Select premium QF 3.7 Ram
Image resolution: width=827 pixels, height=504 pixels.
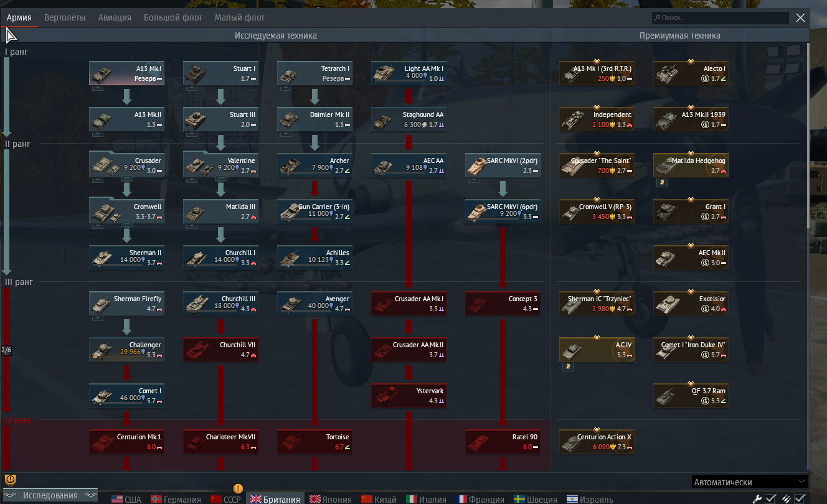pos(691,396)
